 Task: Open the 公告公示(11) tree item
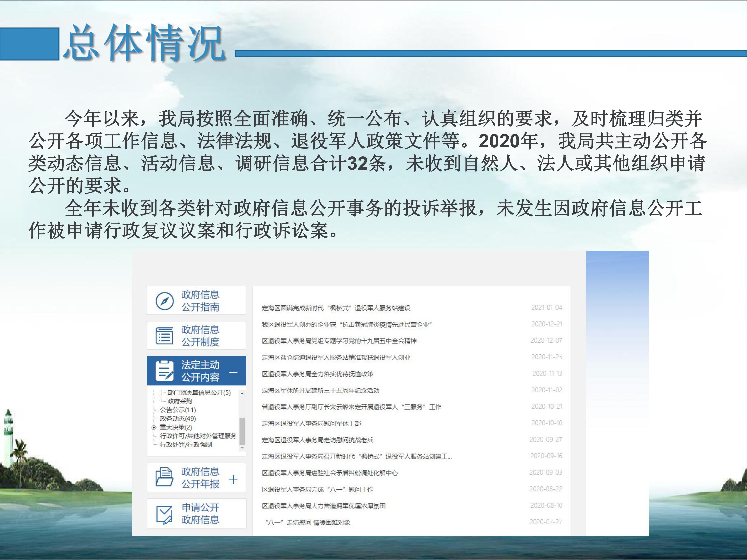(178, 410)
